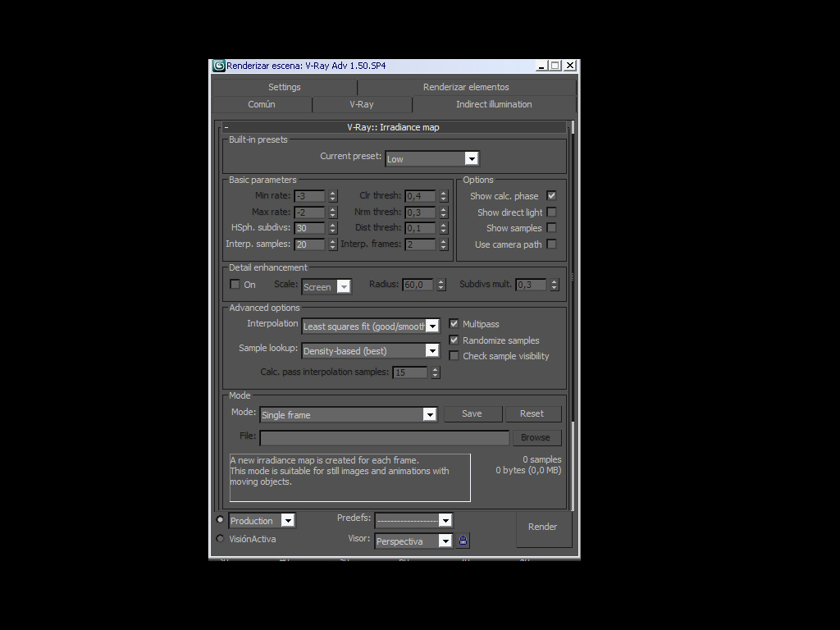Click the Min rate value field
This screenshot has width=840, height=630.
point(309,196)
